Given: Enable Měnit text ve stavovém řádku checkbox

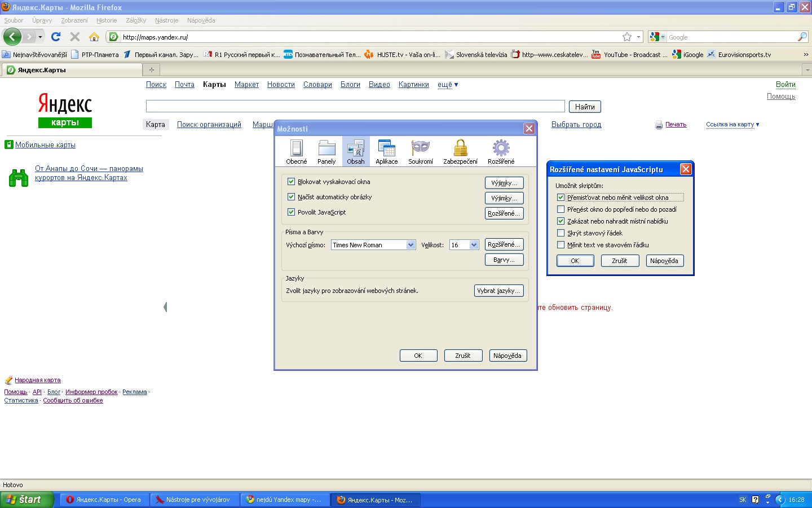Looking at the screenshot, I should [561, 245].
